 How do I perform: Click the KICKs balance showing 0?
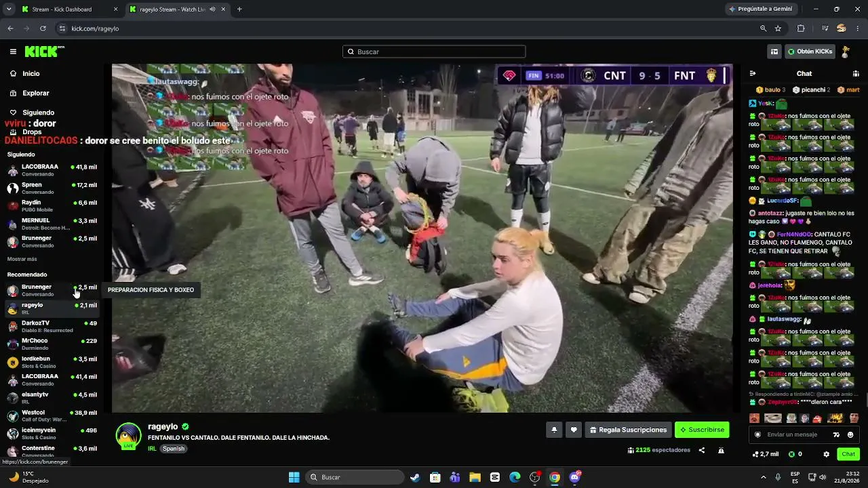(x=794, y=454)
